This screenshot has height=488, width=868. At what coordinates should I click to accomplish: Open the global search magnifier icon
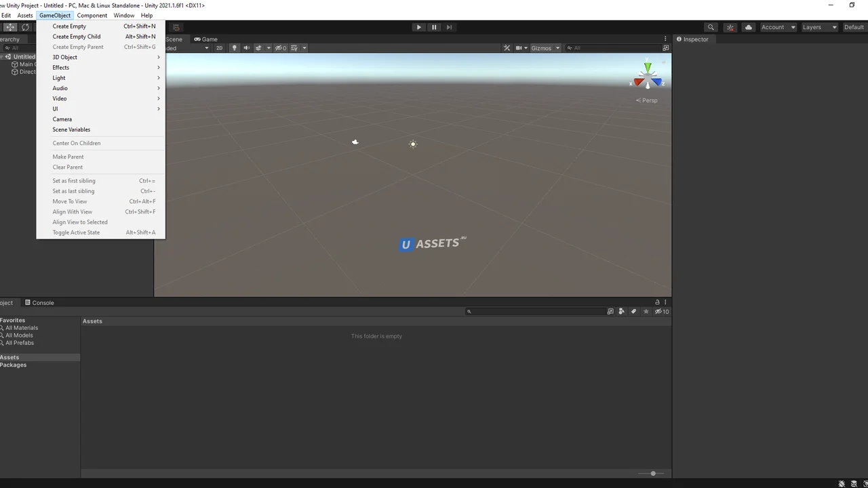click(x=711, y=27)
